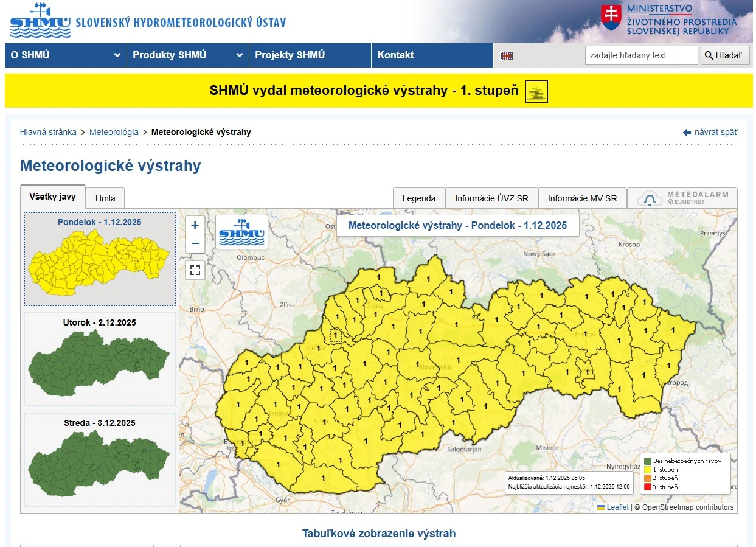Click the search text input field
This screenshot has height=547, width=756.
pyautogui.click(x=641, y=55)
